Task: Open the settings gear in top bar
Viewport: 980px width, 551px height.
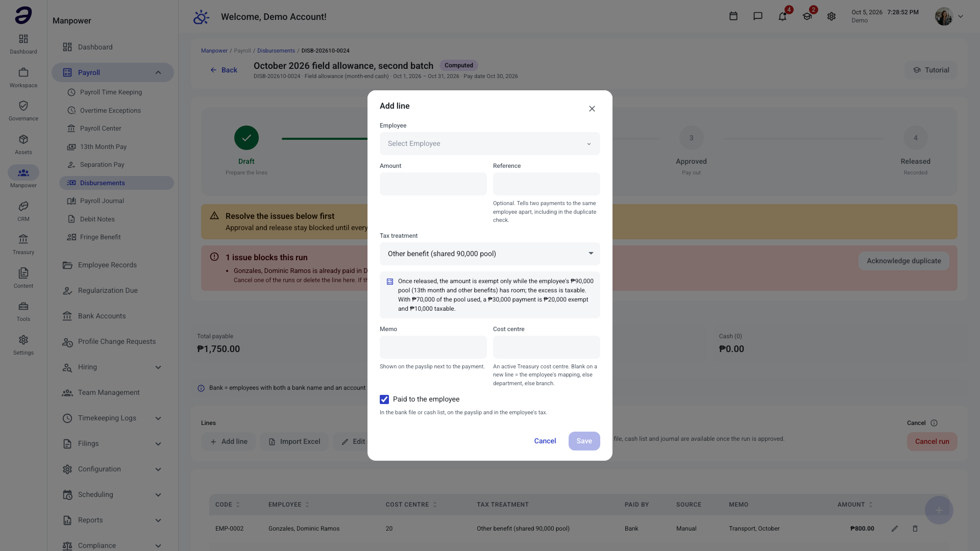Action: [831, 16]
